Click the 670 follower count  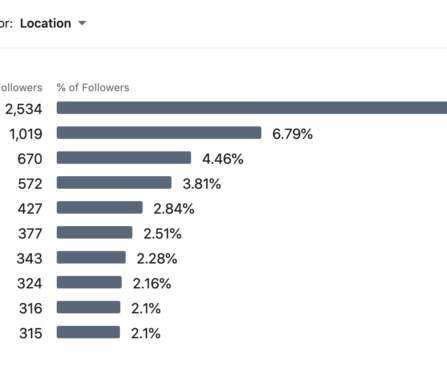coord(30,159)
